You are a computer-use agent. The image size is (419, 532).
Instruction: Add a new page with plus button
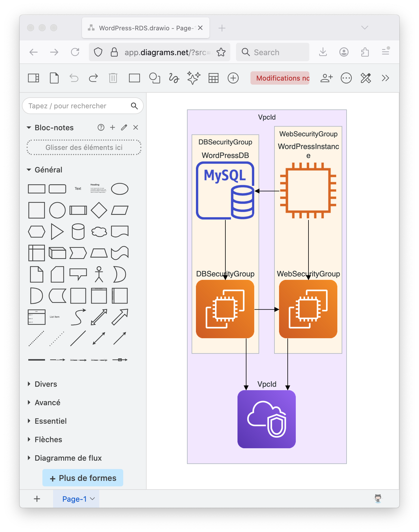pos(37,499)
